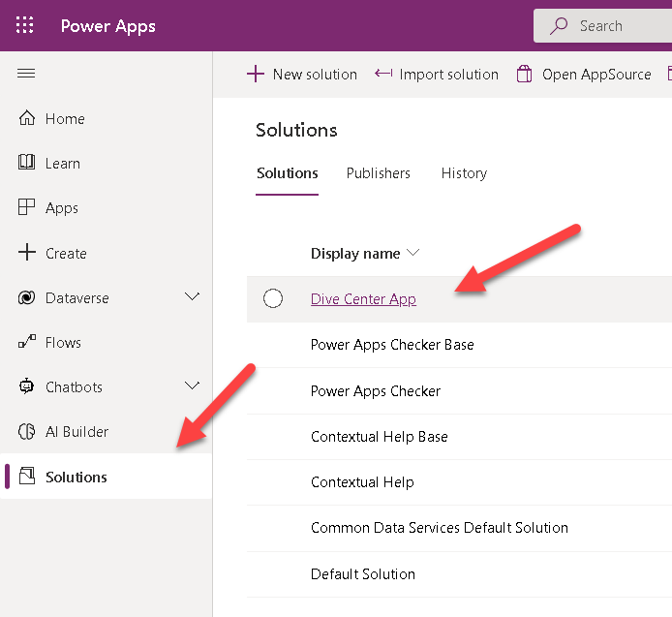Click the AI Builder brain icon

[26, 431]
